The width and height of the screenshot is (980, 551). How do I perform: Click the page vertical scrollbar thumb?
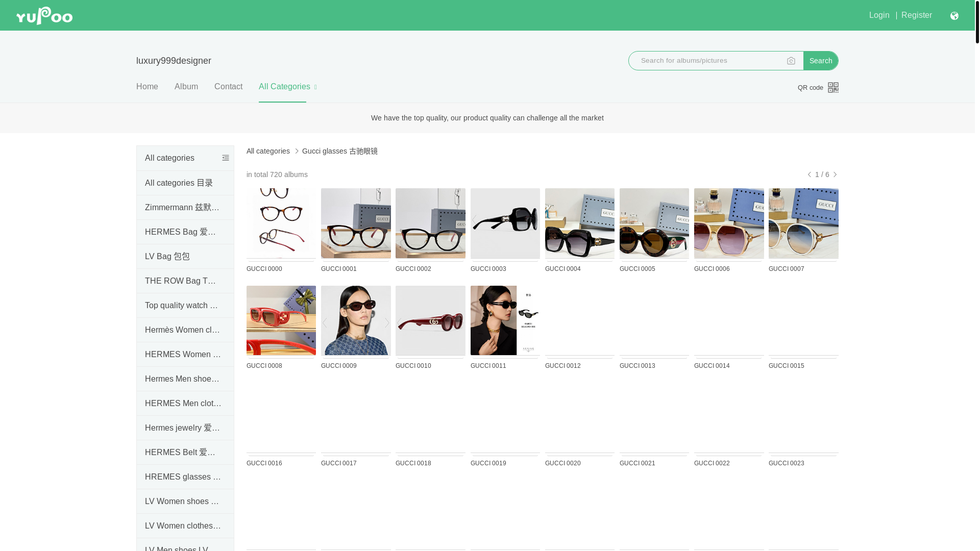(x=977, y=21)
